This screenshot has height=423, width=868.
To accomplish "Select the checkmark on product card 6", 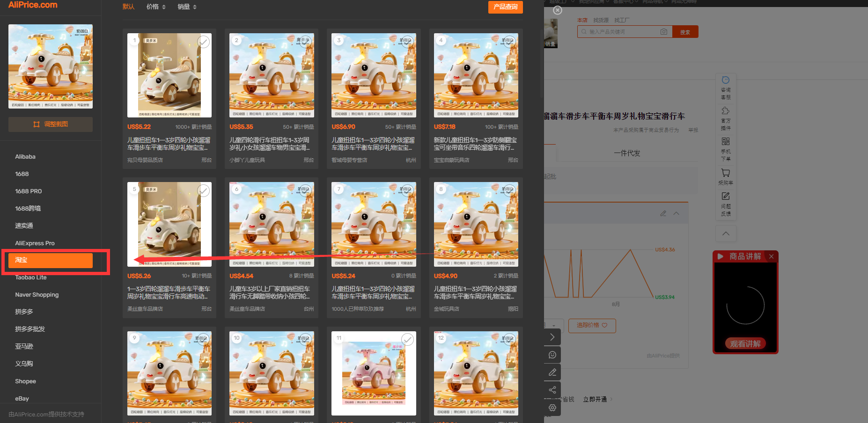I will pyautogui.click(x=305, y=190).
